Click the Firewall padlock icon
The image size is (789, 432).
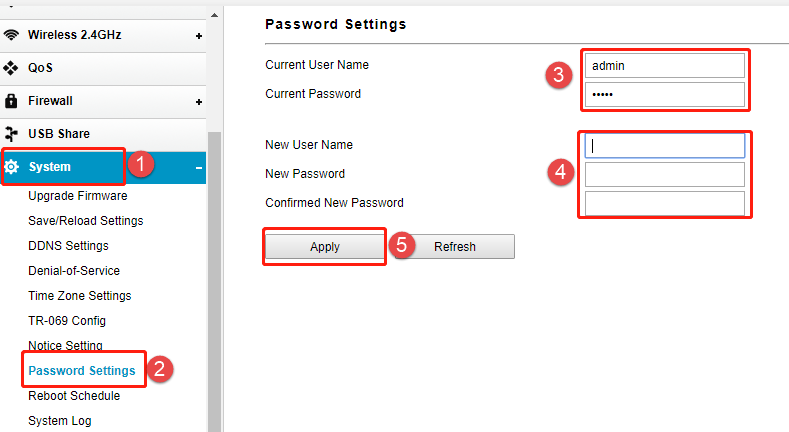tap(11, 101)
